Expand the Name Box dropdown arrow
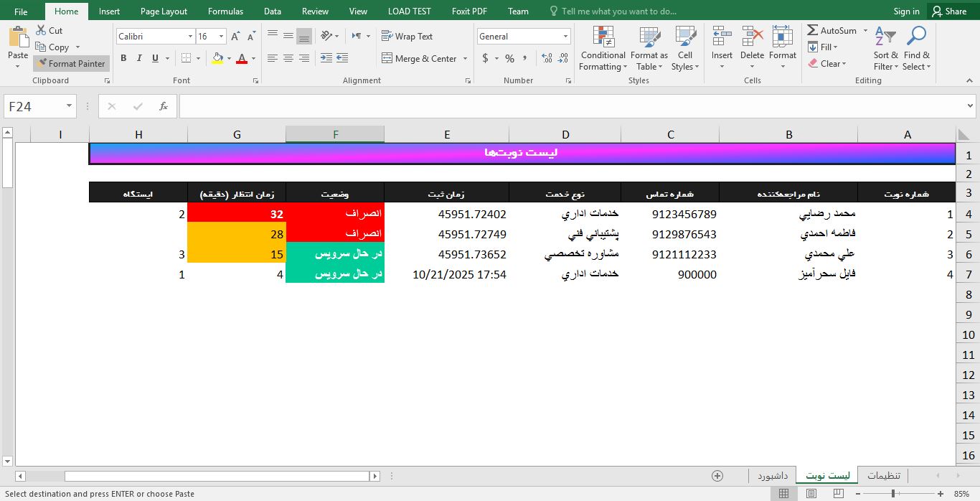 click(70, 106)
